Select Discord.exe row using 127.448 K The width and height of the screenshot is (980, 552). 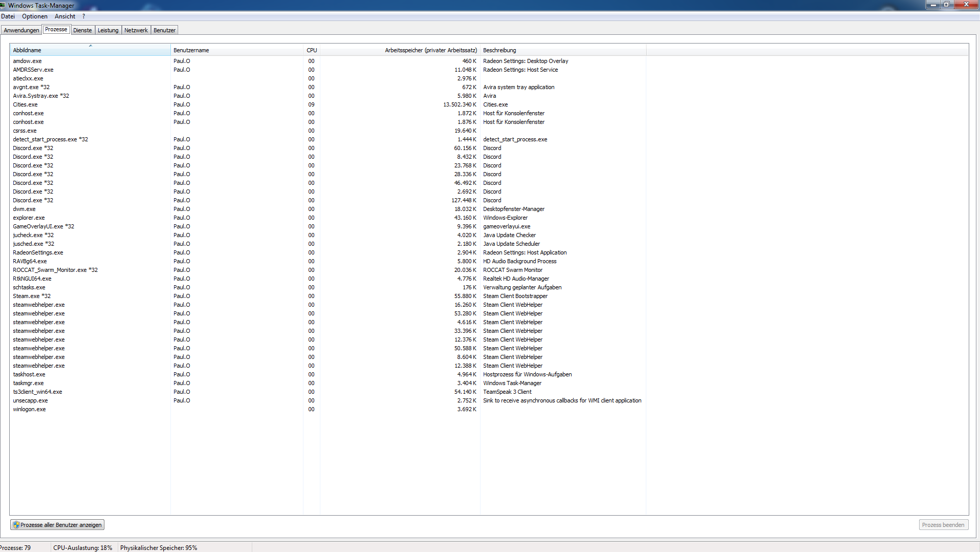pyautogui.click(x=328, y=200)
